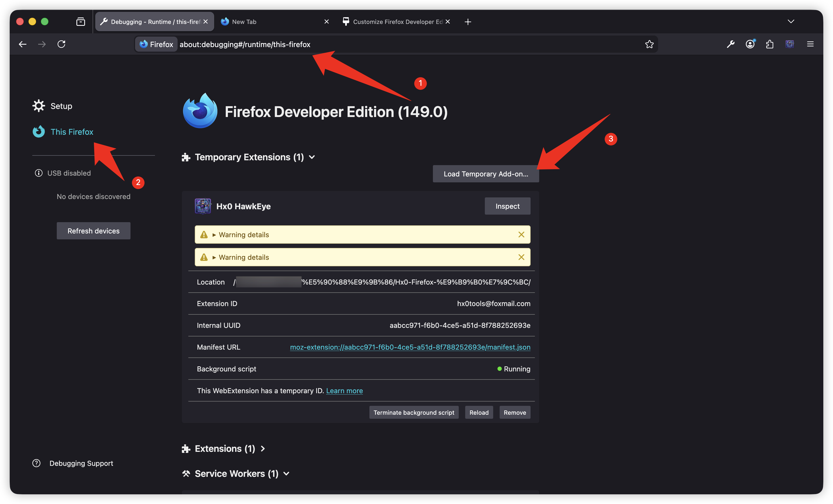The height and width of the screenshot is (504, 833).
Task: Open the manifest.json URL link
Action: (x=410, y=347)
